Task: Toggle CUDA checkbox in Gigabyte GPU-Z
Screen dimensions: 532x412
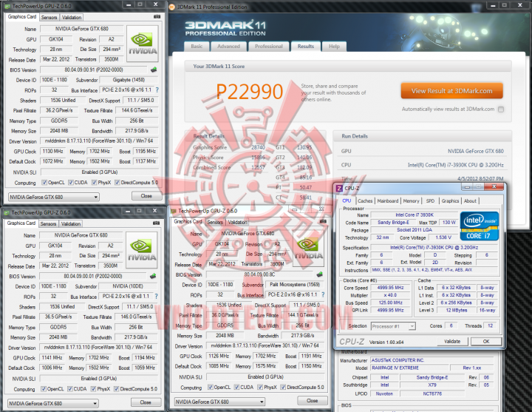Action: click(71, 183)
